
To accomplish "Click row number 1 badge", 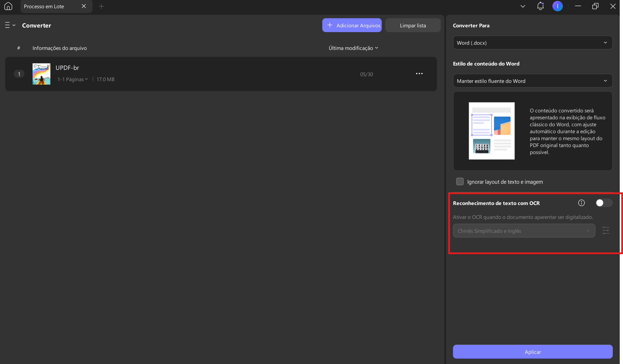I will (19, 74).
